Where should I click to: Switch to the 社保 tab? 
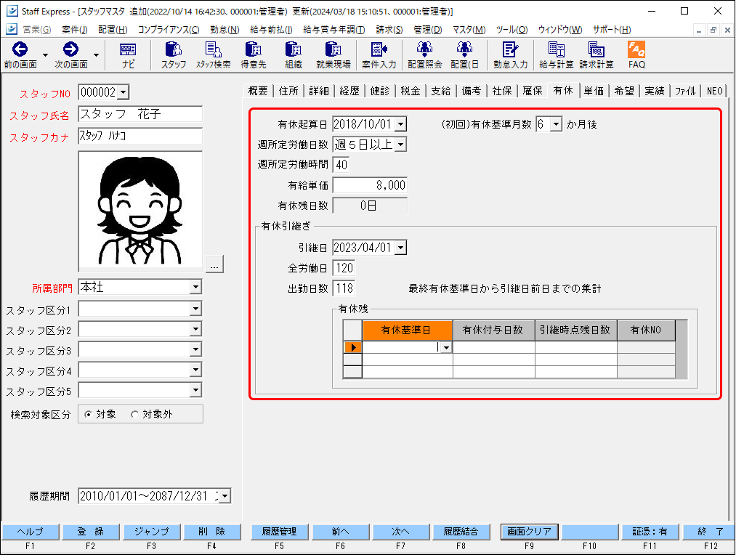point(502,91)
